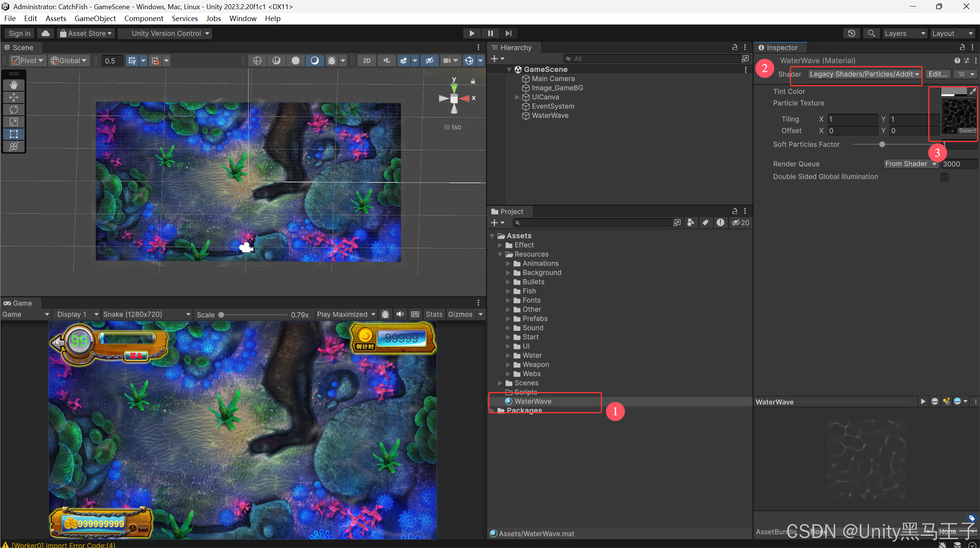Open the Undo History icon
This screenshot has width=980, height=548.
[x=851, y=33]
